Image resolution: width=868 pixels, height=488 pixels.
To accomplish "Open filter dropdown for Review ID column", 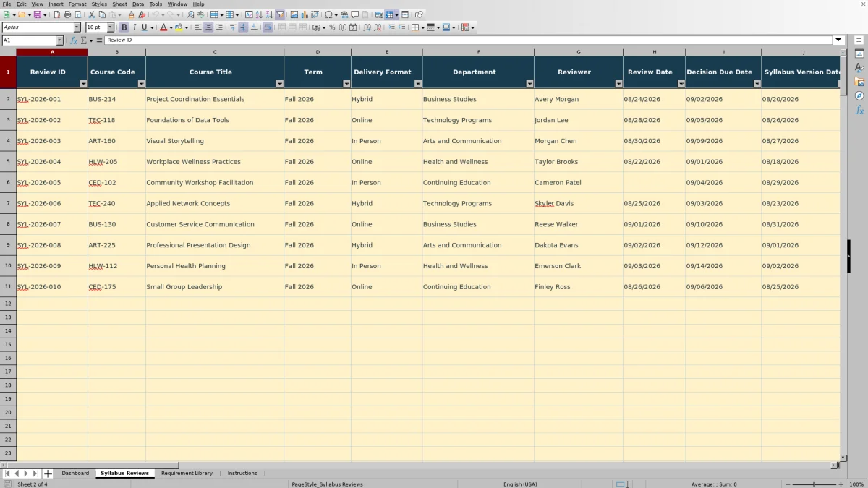I will coord(83,84).
